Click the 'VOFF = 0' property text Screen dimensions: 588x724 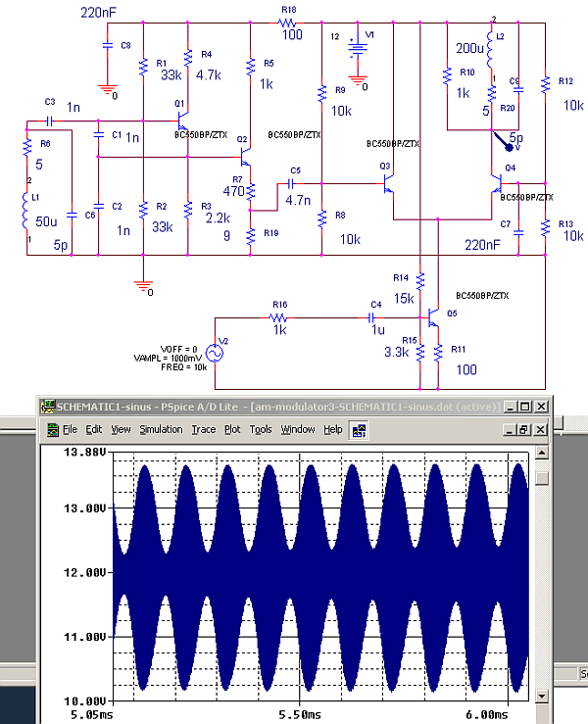[178, 349]
